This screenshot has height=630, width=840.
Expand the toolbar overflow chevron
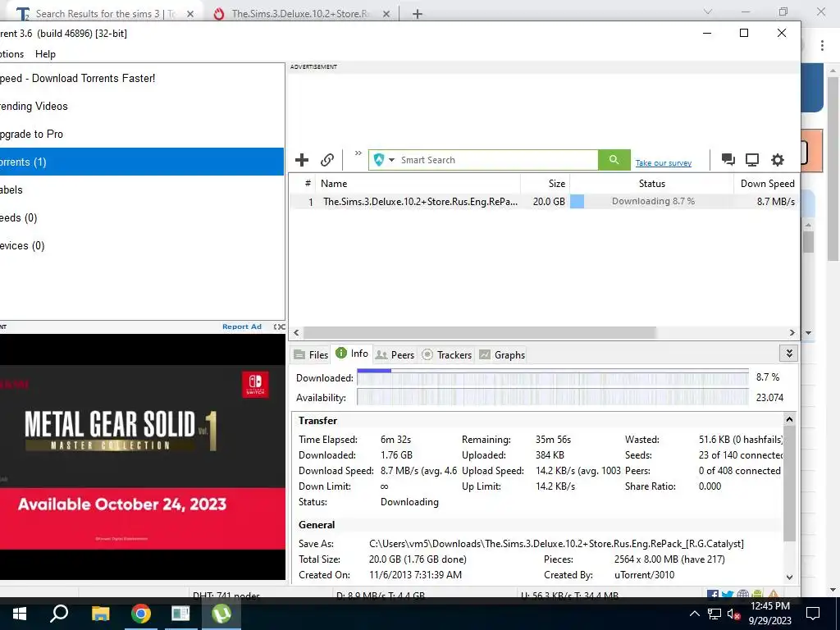click(358, 153)
